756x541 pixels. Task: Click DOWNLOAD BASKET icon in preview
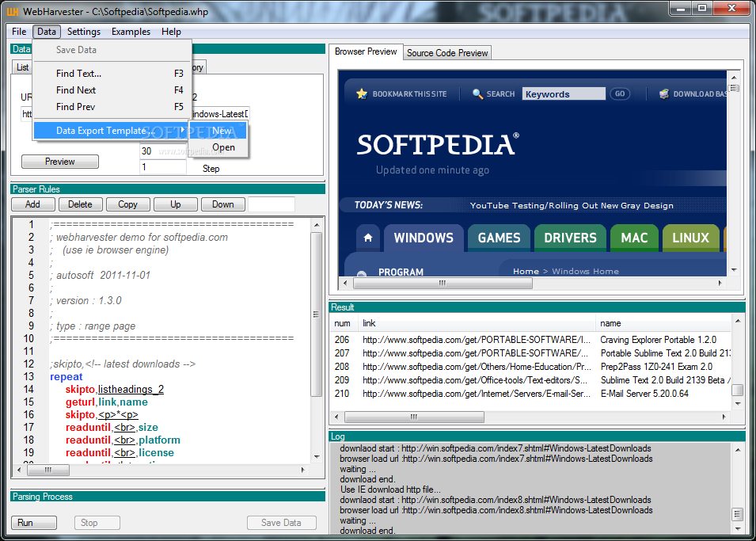(664, 93)
